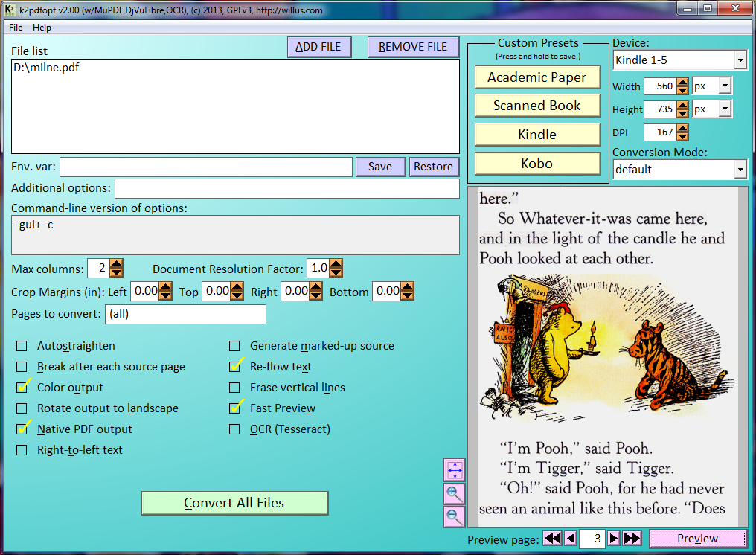Image resolution: width=756 pixels, height=555 pixels.
Task: Adjust the Width value stepper arrows
Action: coord(682,86)
